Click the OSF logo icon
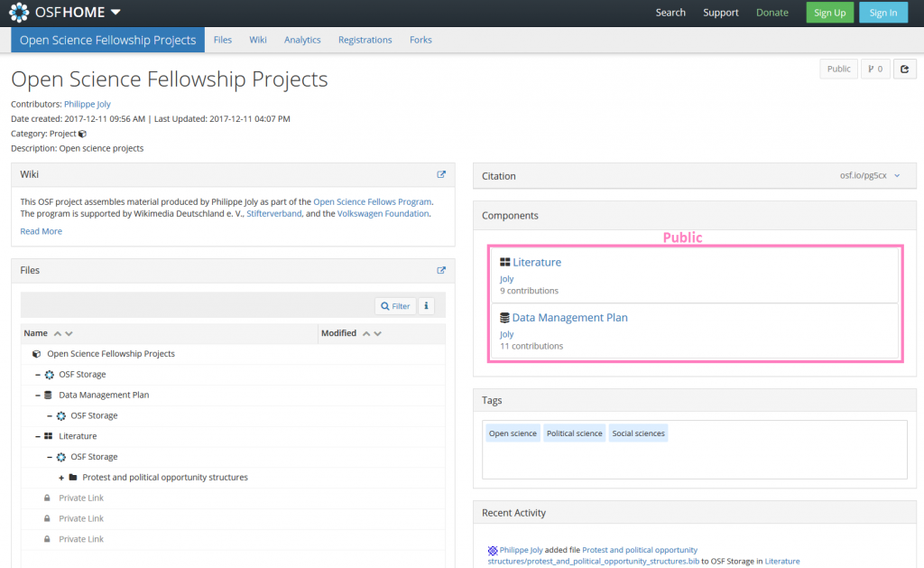The image size is (924, 568). pos(19,13)
